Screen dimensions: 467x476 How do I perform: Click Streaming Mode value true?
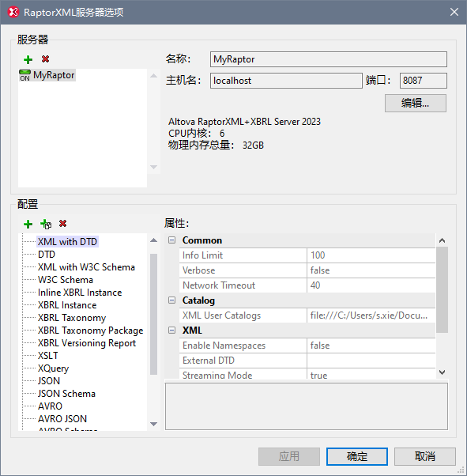click(x=371, y=374)
